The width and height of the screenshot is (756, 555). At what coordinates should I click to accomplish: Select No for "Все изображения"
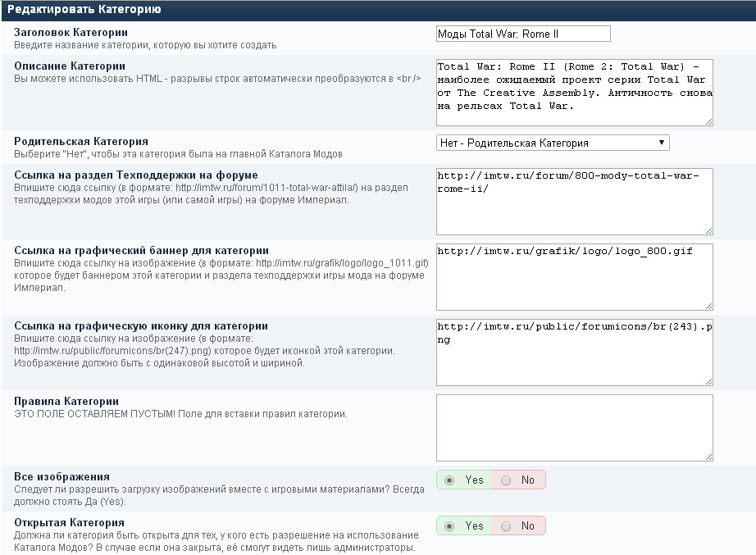coord(506,480)
